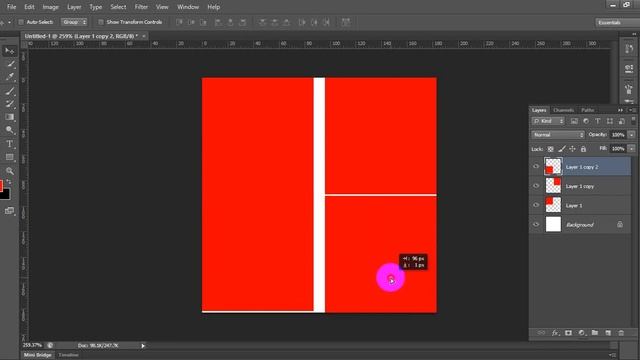Viewport: 640px width, 360px height.
Task: Hide the Background layer
Action: pyautogui.click(x=536, y=224)
